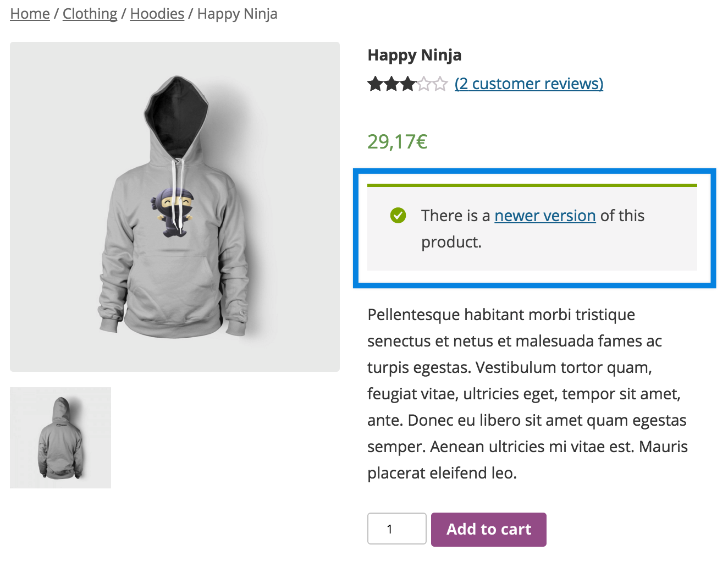728x561 pixels.
Task: Open the Home breadcrumb link
Action: click(30, 13)
